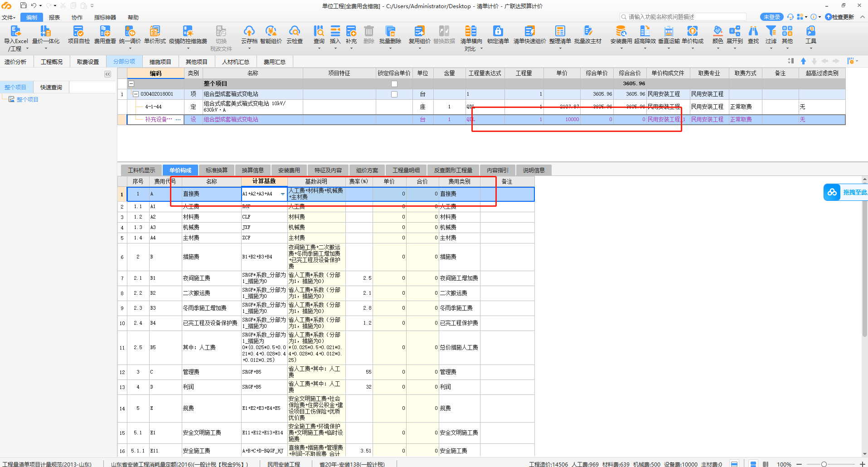
Task: Open the 单价形式 tool
Action: pos(155,31)
